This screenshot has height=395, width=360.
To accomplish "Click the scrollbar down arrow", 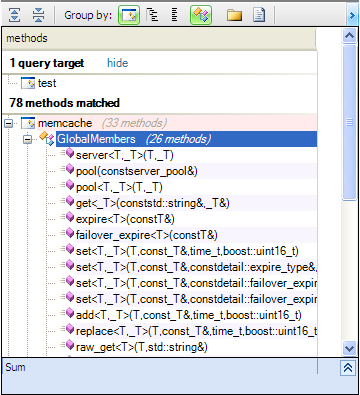I will [349, 349].
